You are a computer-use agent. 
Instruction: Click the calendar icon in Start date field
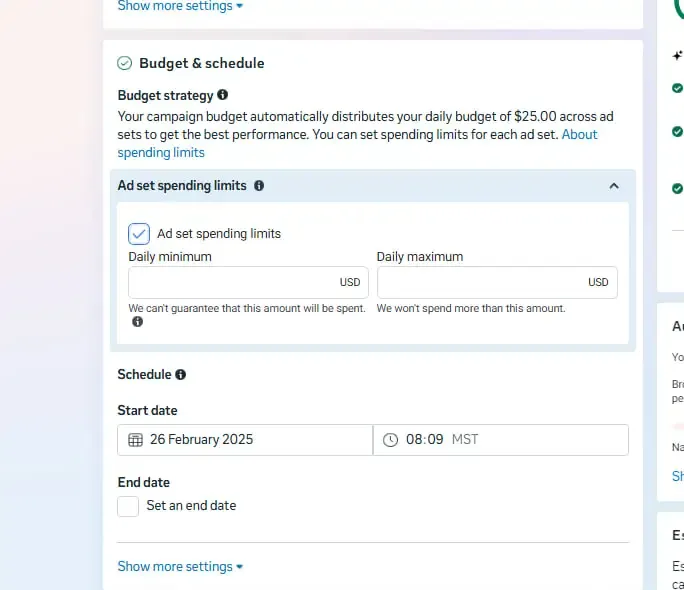(x=136, y=440)
